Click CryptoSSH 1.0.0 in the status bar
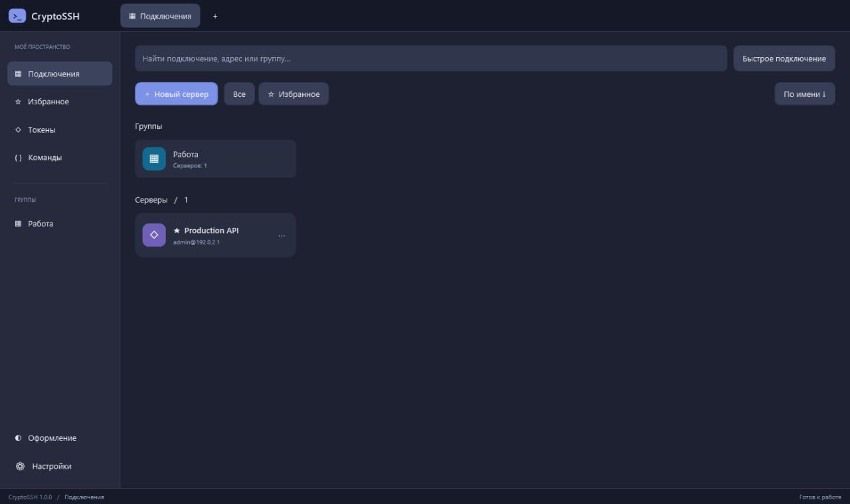 click(30, 497)
